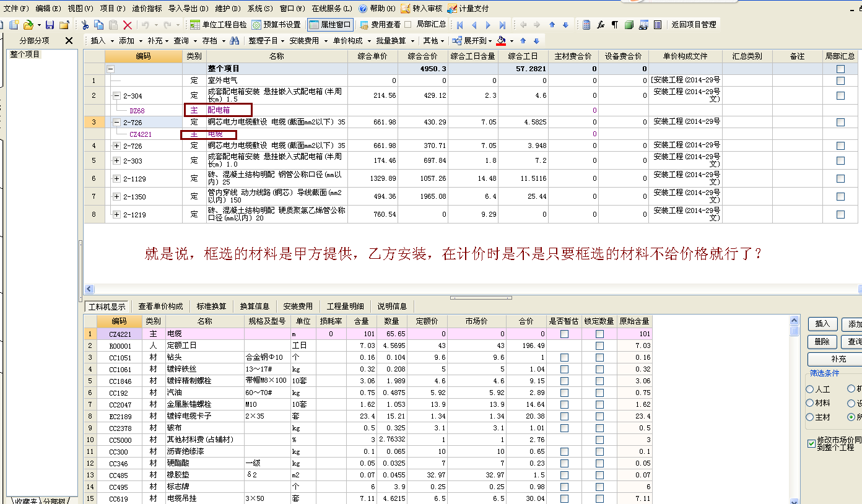Viewport: 862px width, 504px height.
Task: Click the 返回项目管理 button
Action: tap(694, 25)
